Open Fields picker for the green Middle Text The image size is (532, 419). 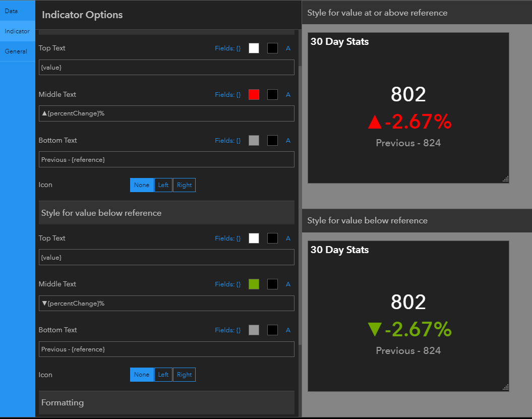point(227,284)
